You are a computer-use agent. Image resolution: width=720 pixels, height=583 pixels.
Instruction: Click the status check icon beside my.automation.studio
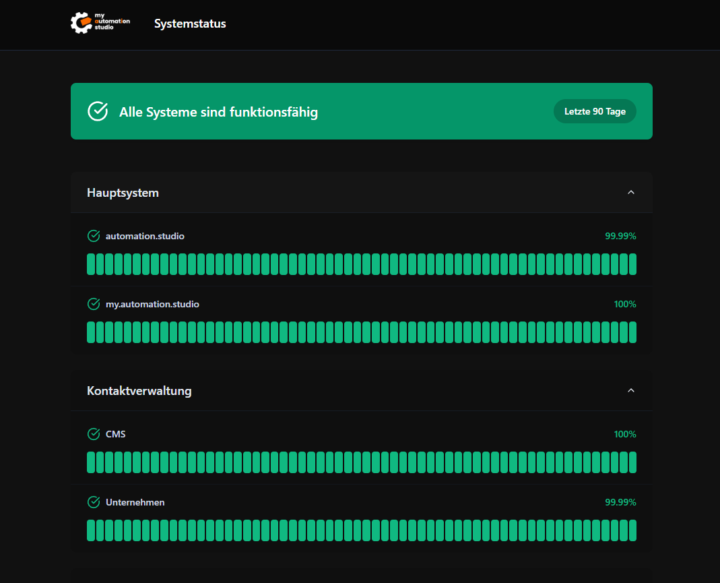(x=94, y=304)
